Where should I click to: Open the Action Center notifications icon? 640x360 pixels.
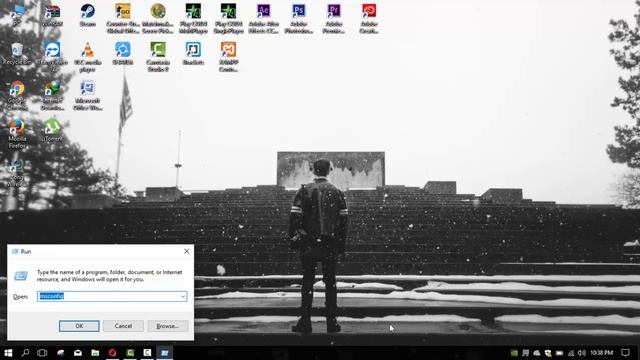point(625,353)
